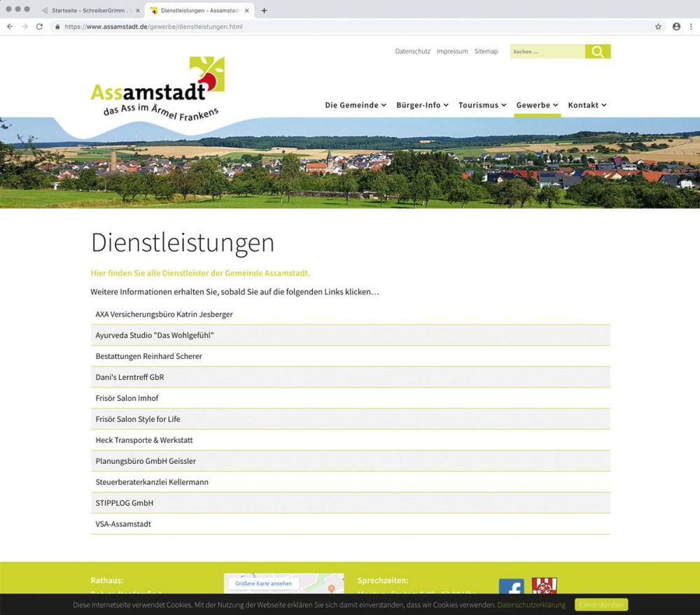Screen dimensions: 700x615
Task: Go back using the back arrow icon
Action: click(10, 26)
